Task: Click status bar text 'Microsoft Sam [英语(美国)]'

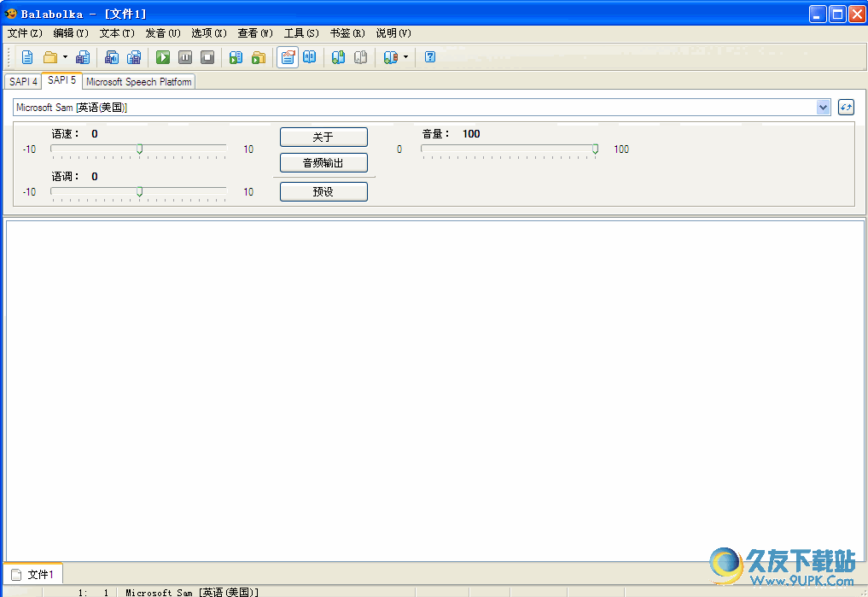Action: point(191,593)
